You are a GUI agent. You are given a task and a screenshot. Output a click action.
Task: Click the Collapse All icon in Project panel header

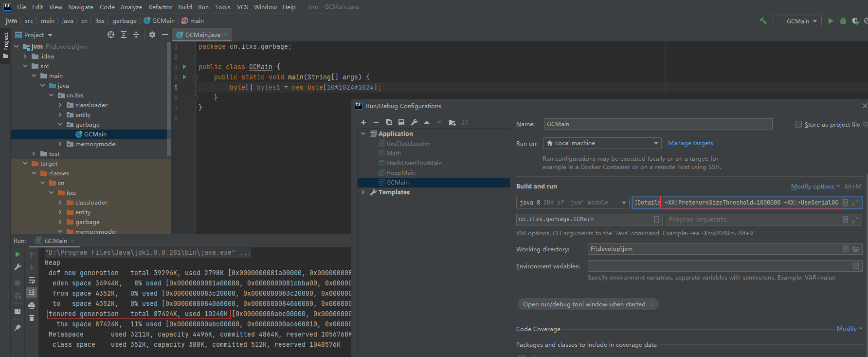coord(136,35)
